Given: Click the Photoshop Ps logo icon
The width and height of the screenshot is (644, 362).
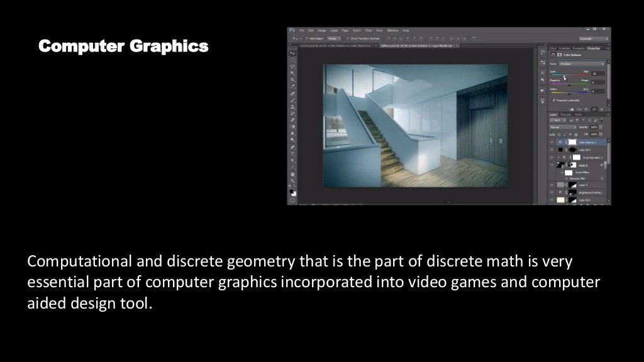Looking at the screenshot, I should coord(292,30).
